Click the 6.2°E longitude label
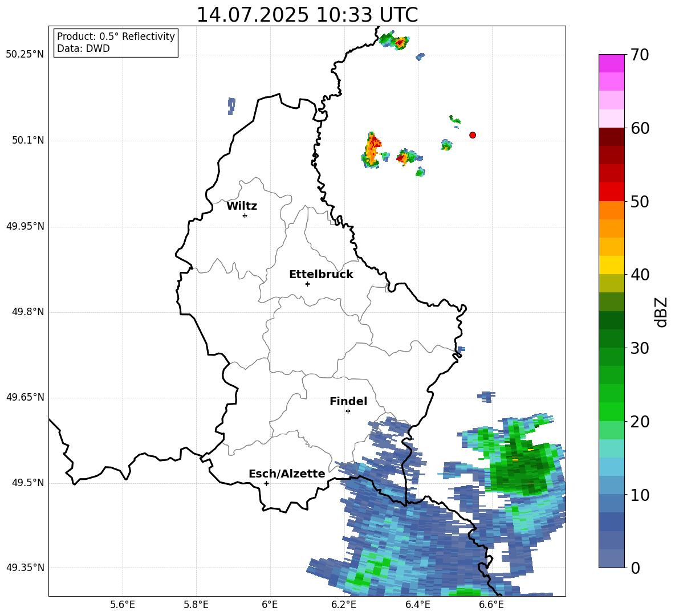 click(x=344, y=605)
